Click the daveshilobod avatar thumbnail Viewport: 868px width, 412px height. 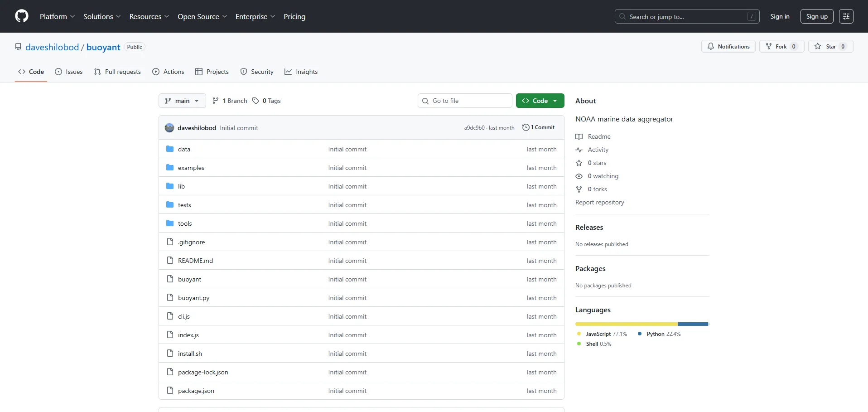(169, 128)
